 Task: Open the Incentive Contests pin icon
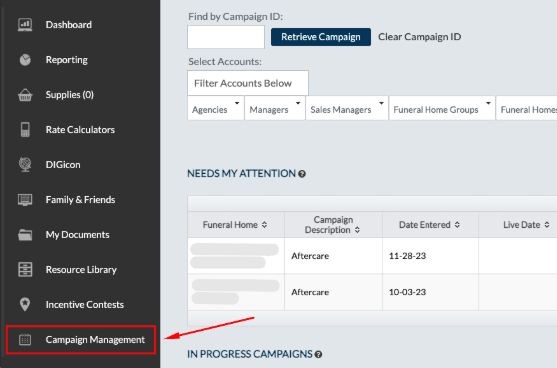coord(25,304)
